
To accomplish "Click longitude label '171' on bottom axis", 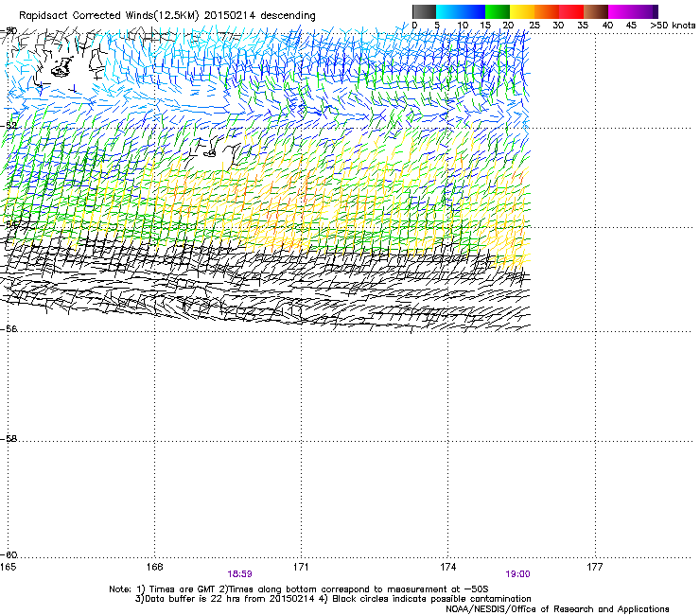I will [301, 567].
